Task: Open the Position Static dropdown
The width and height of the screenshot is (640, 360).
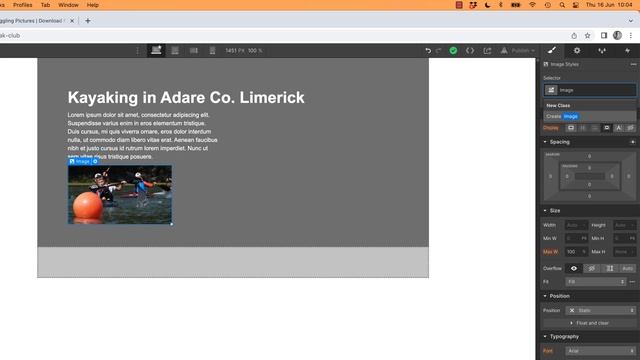Action: (600, 311)
